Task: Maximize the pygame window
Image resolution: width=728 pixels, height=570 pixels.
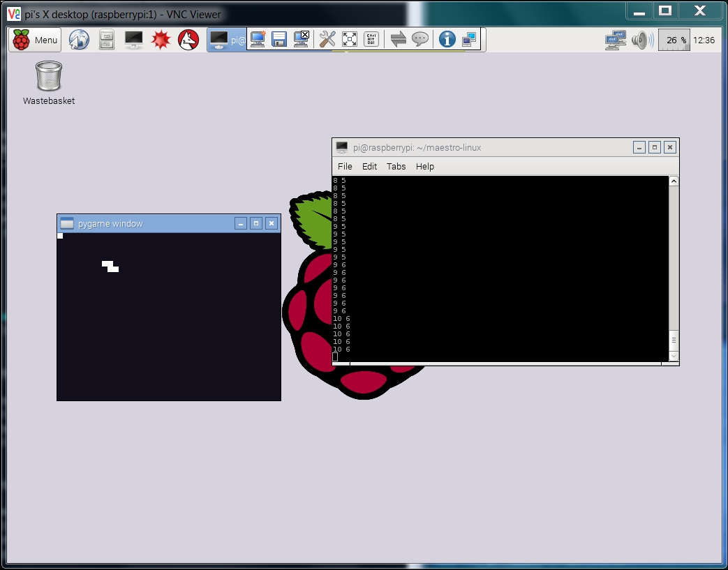Action: point(256,224)
